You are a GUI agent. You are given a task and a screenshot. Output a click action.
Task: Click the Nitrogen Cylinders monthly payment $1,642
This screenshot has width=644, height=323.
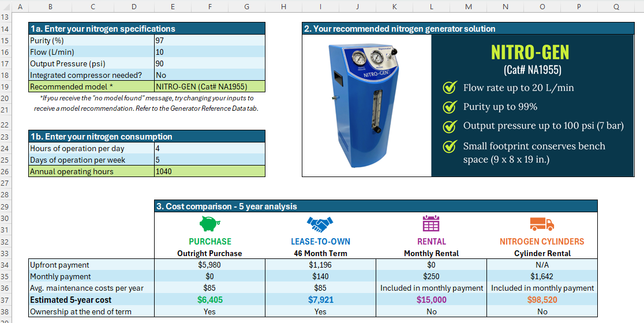[542, 277]
